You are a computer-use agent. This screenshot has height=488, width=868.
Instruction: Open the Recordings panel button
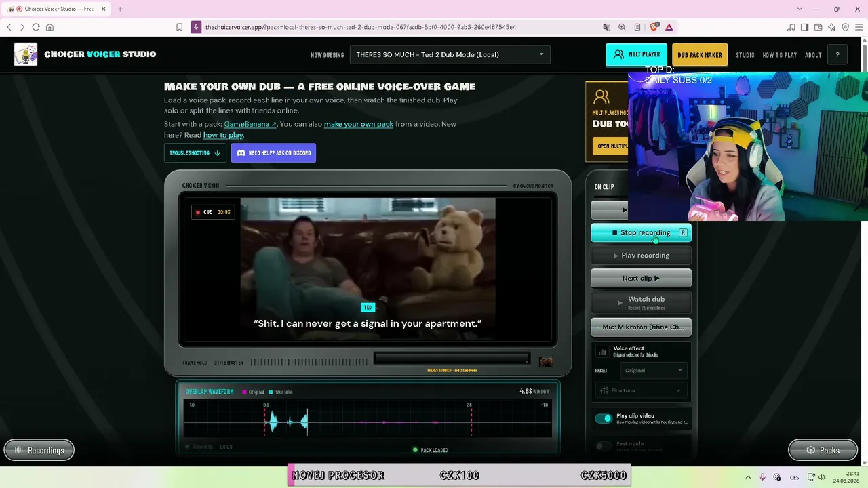tap(39, 450)
